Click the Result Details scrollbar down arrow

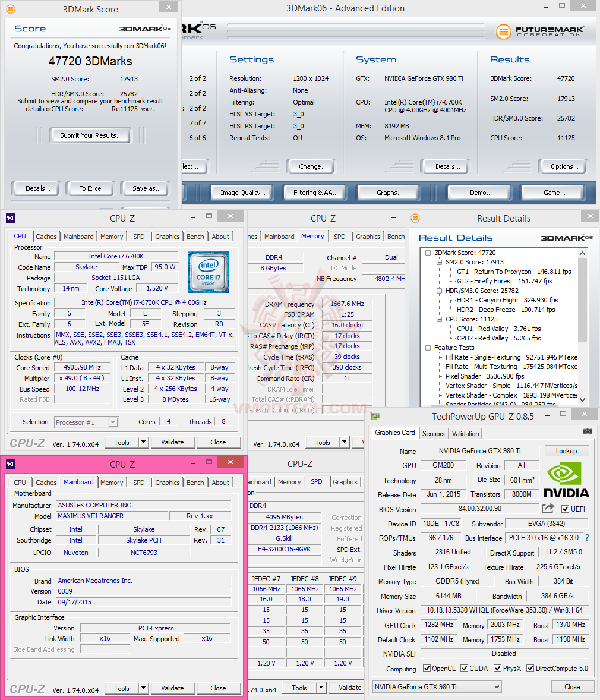(582, 400)
